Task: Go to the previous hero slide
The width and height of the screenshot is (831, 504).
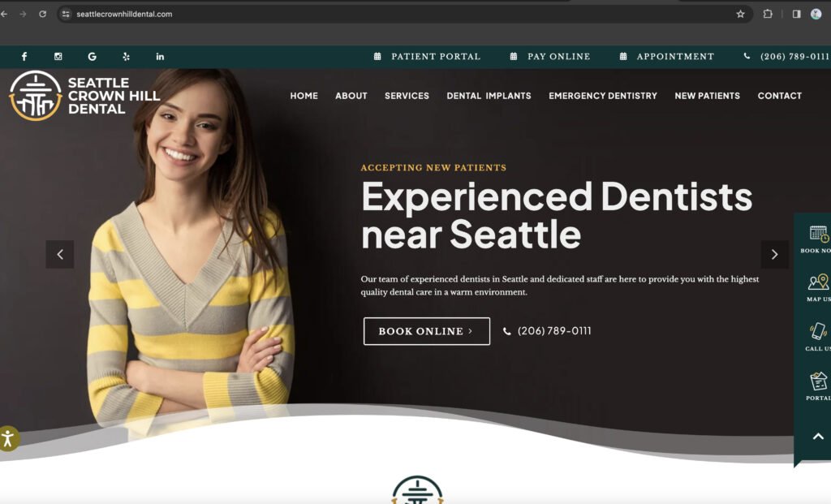Action: point(60,254)
